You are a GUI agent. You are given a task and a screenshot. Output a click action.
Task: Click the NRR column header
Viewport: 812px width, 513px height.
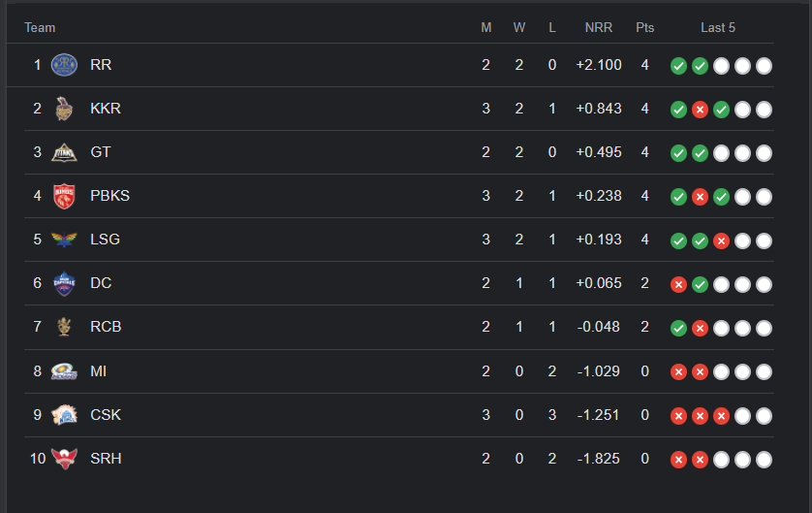click(x=599, y=27)
